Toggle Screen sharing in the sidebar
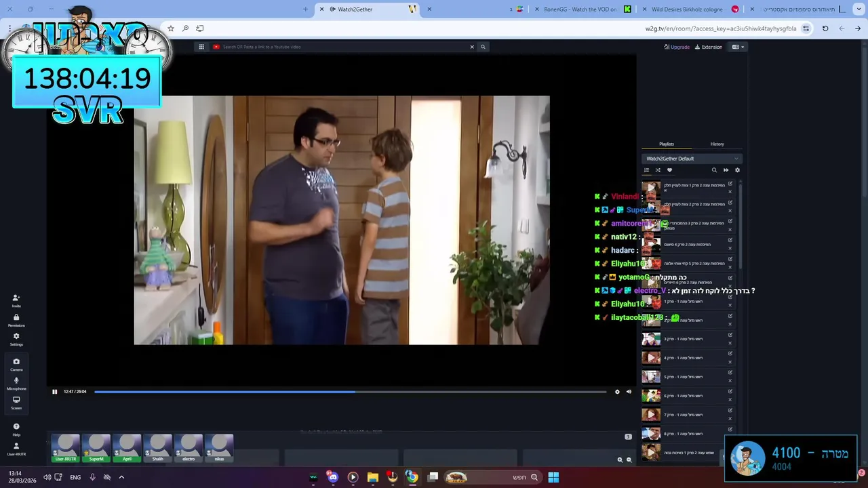 tap(16, 403)
